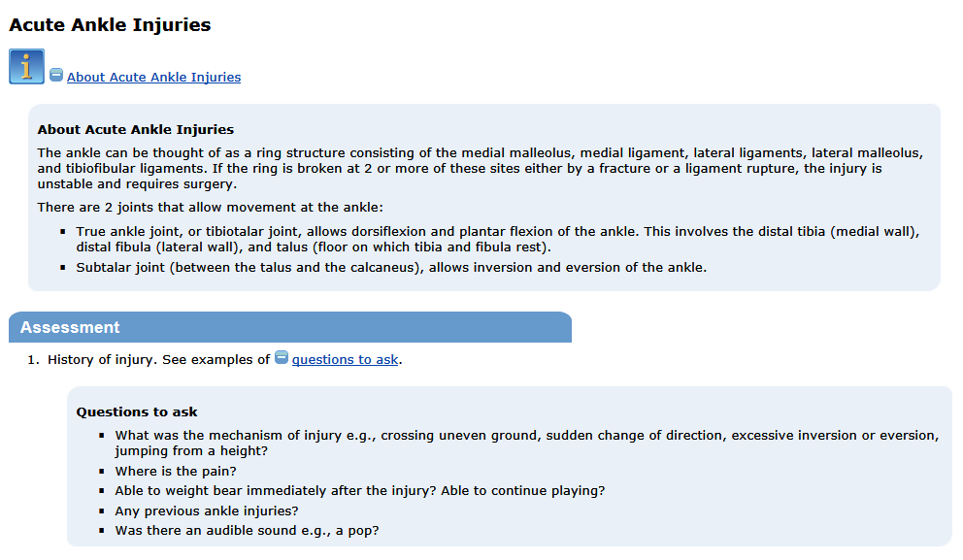Click the mechanism of injury question
Viewport: 963px width, 560px height.
[527, 444]
